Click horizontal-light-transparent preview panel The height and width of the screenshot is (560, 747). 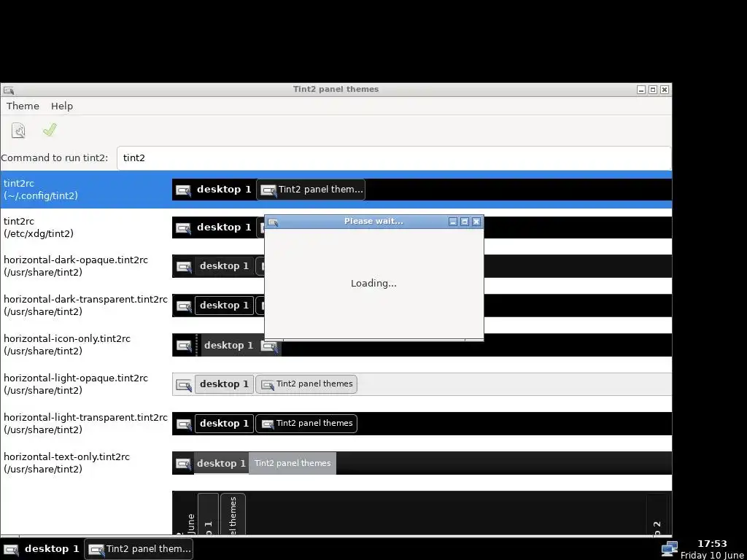coord(422,424)
